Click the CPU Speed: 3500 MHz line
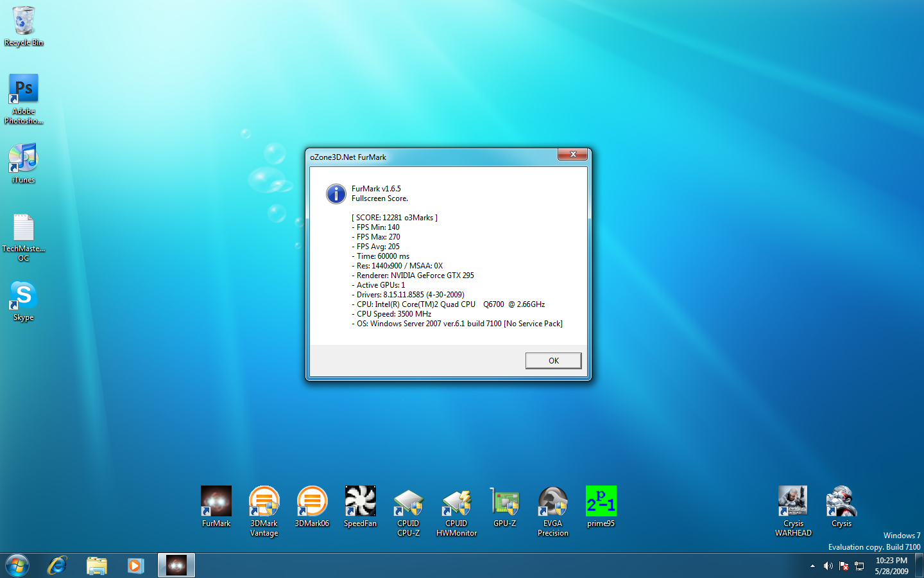The height and width of the screenshot is (578, 924). 391,314
